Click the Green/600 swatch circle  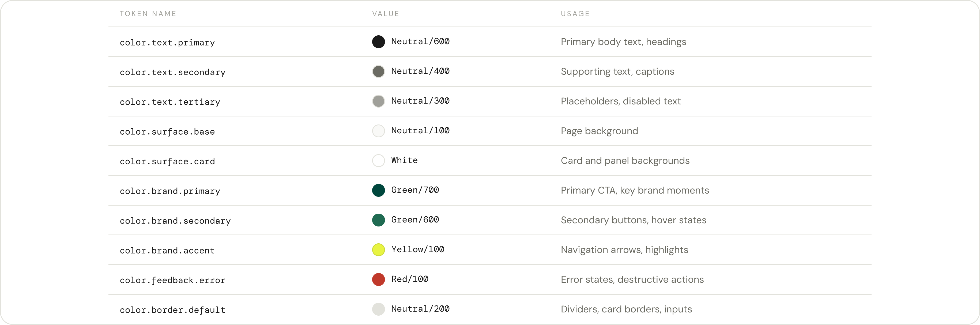coord(378,220)
